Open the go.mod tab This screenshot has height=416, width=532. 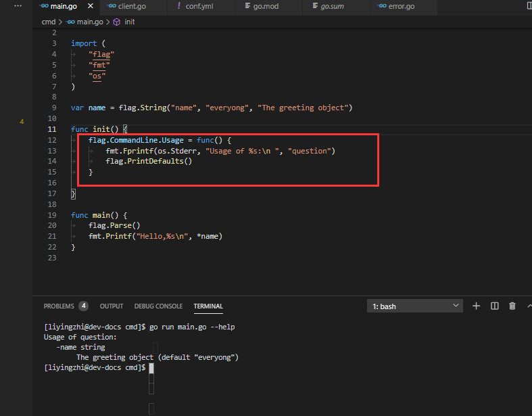[266, 6]
